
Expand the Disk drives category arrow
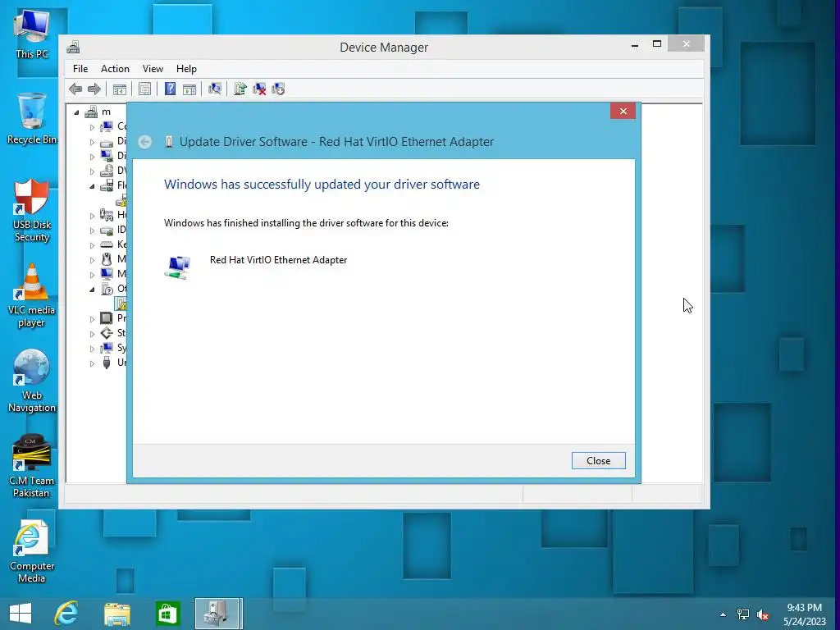92,143
